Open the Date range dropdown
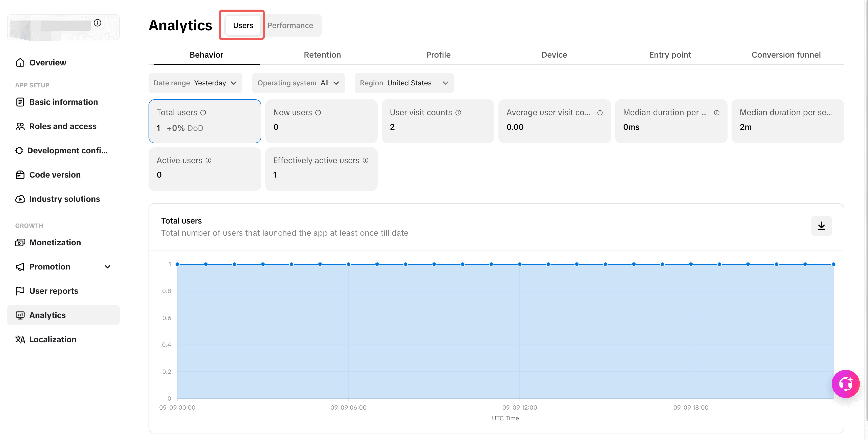 [195, 83]
